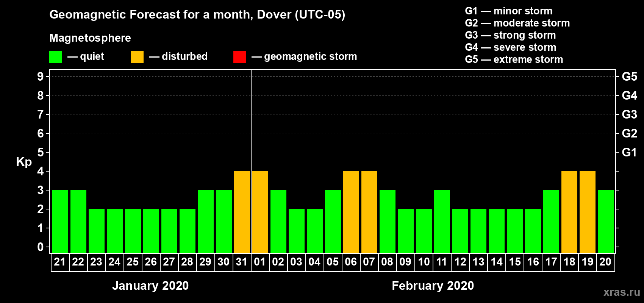Select the January 31 orange bar
Viewport: 644px width, 303px height.
click(242, 212)
